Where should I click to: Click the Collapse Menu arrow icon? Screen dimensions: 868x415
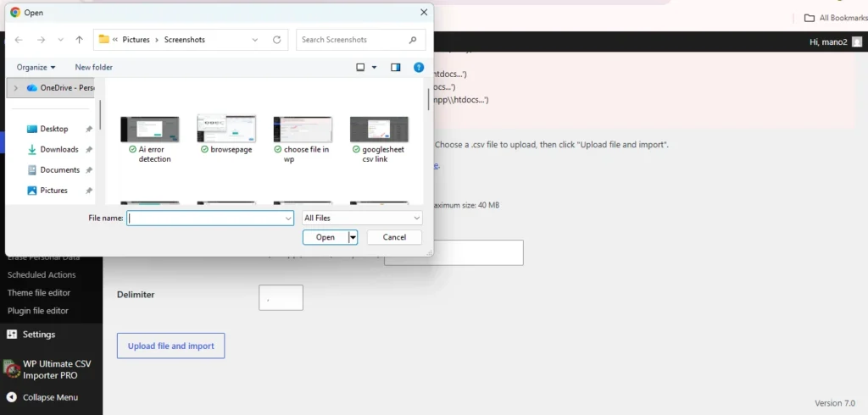click(x=12, y=397)
